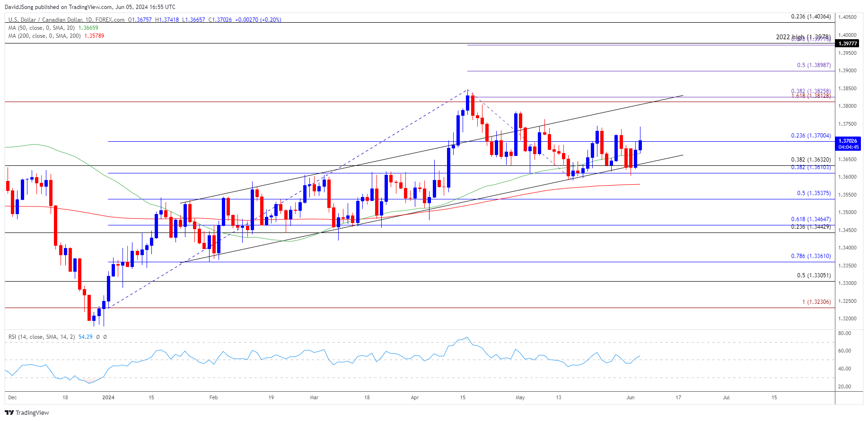Click the Mar label on the date axis
Screen dimensions: 868x421
click(x=314, y=397)
